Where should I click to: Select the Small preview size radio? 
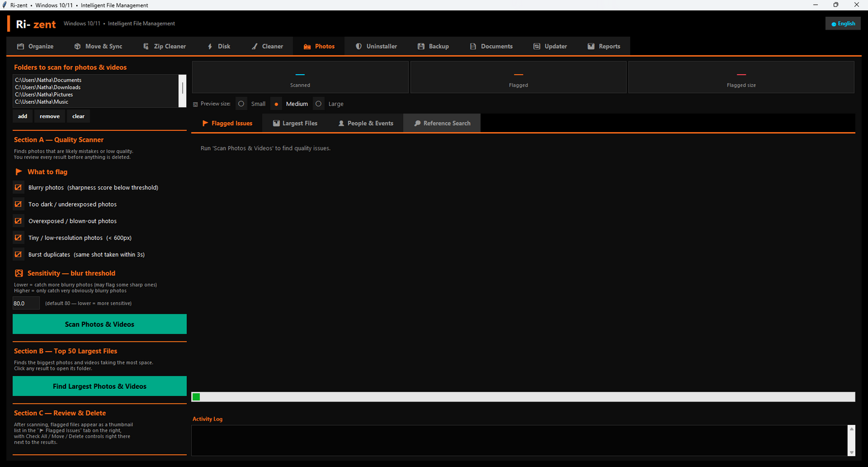(241, 103)
